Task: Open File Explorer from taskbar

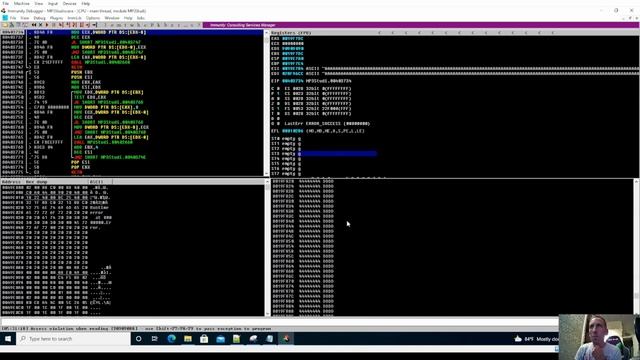Action: (x=188, y=339)
